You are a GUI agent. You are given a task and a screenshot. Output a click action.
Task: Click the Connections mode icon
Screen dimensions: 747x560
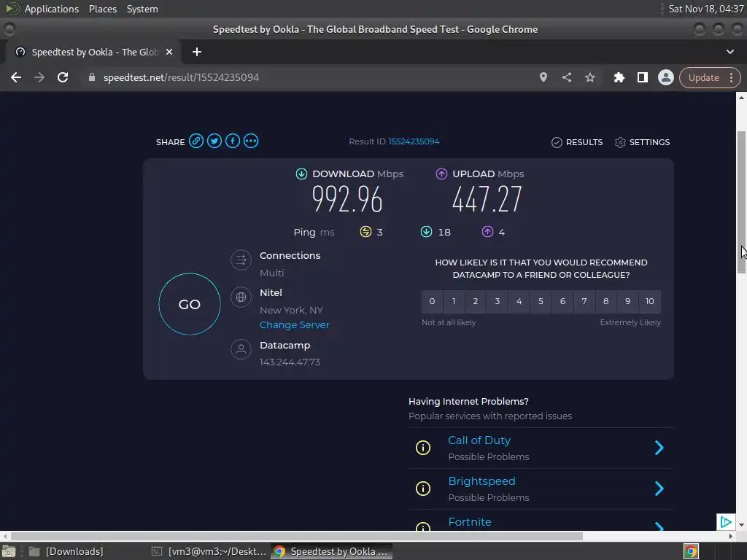[241, 260]
